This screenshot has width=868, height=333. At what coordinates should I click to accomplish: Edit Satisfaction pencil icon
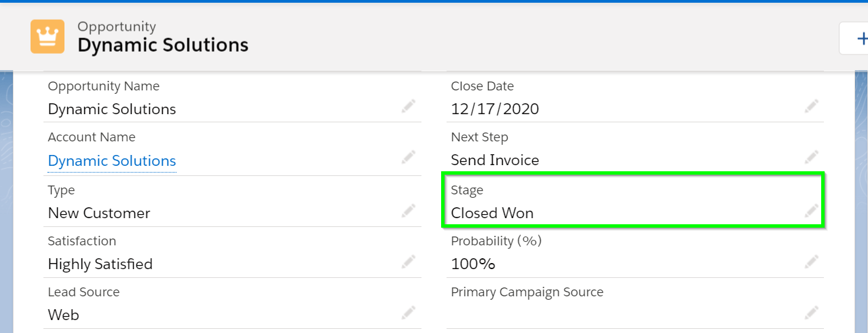[x=408, y=262]
